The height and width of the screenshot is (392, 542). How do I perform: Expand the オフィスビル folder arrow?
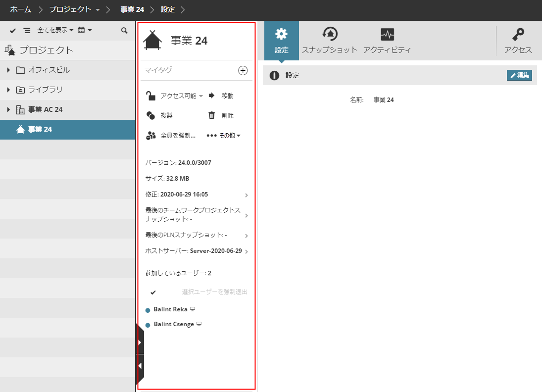(x=8, y=70)
